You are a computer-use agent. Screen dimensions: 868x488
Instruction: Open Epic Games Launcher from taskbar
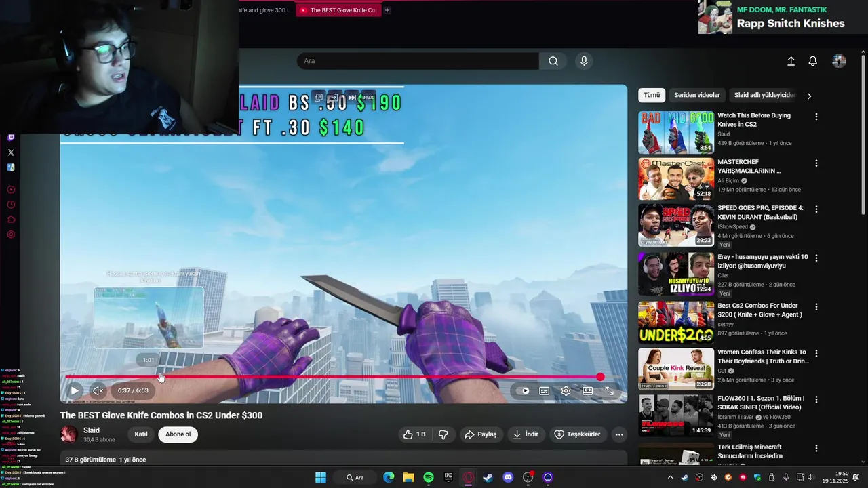(448, 477)
